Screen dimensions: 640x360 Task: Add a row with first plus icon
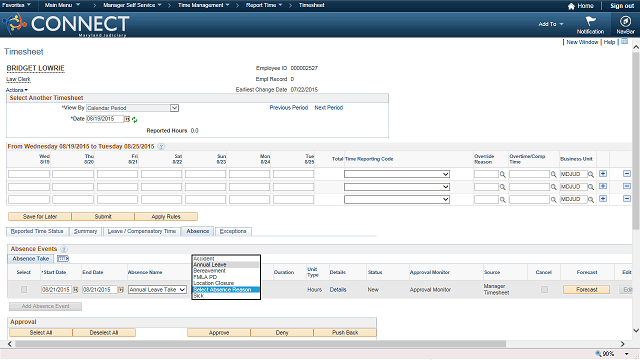point(602,174)
